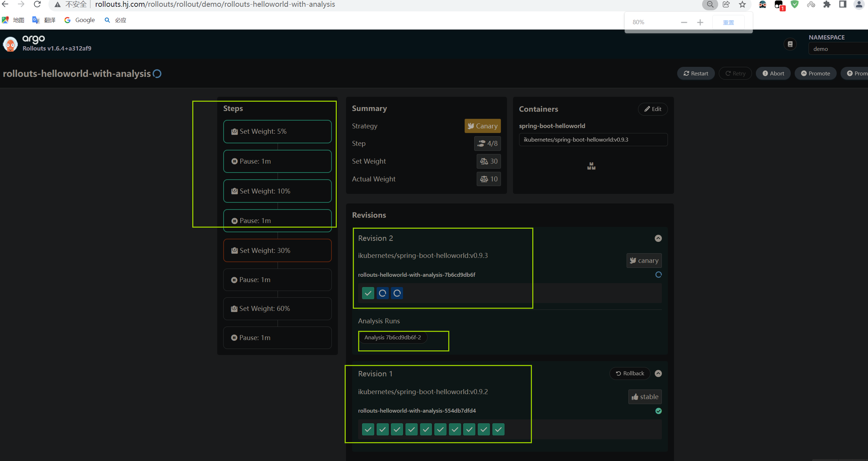
Task: Click the Revision 1 healthy status icon
Action: pos(658,411)
